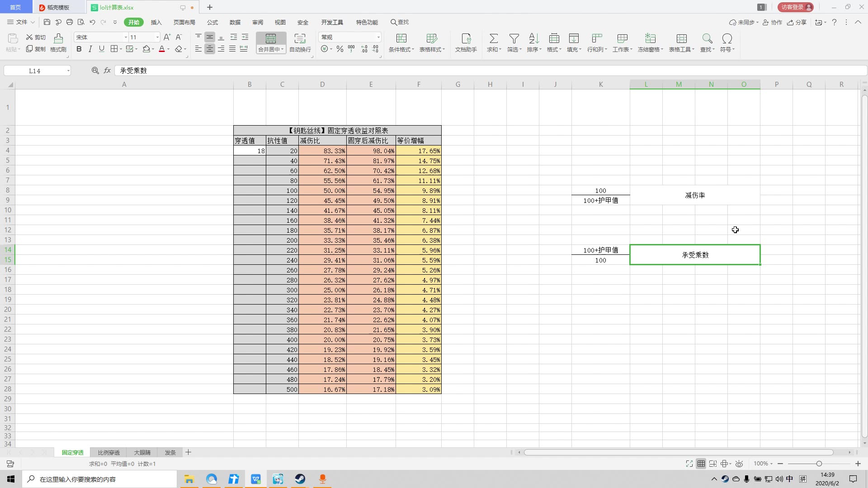Screen dimensions: 868x488
Task: Click Merge and Center (合并居中)
Action: (271, 43)
